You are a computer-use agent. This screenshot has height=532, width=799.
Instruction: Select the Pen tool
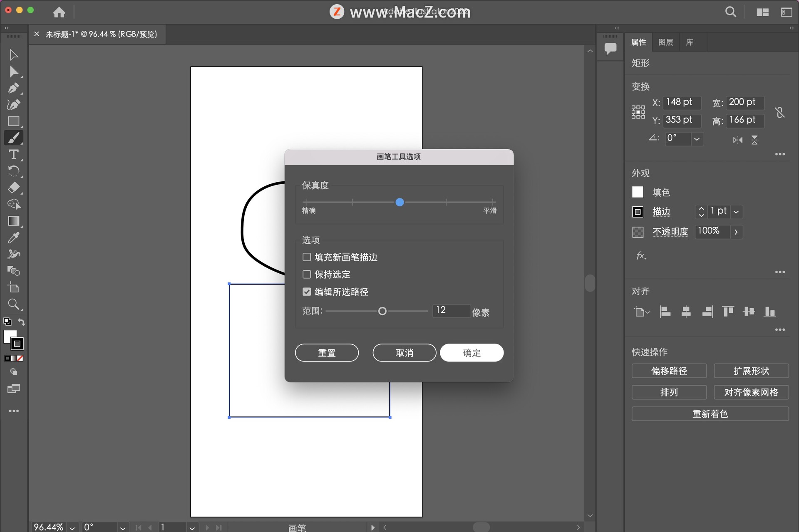click(13, 88)
